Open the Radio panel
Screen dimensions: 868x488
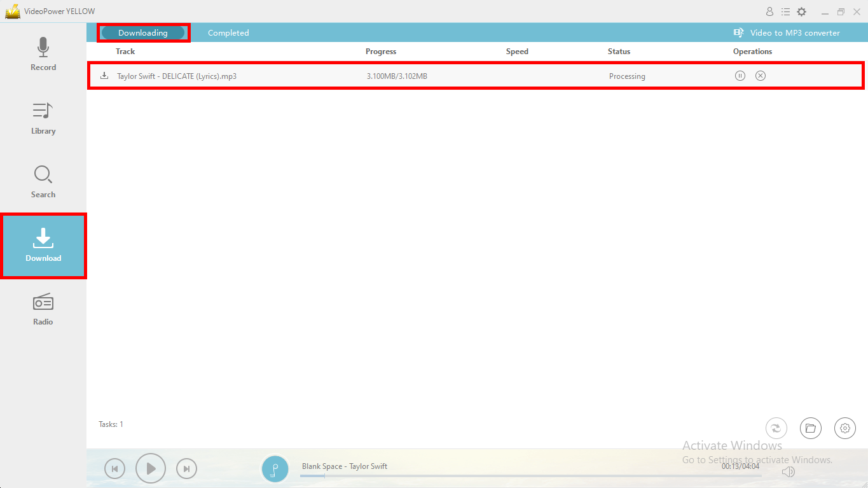point(43,309)
